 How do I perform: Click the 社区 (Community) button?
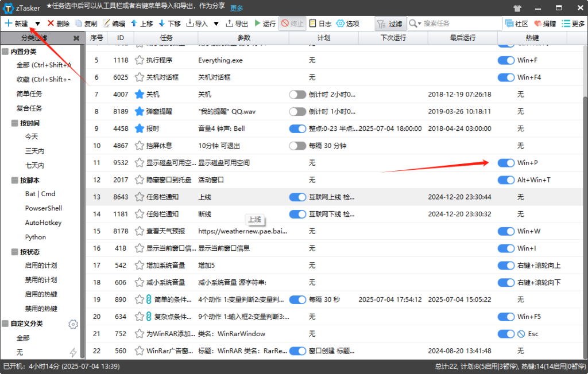pos(516,24)
